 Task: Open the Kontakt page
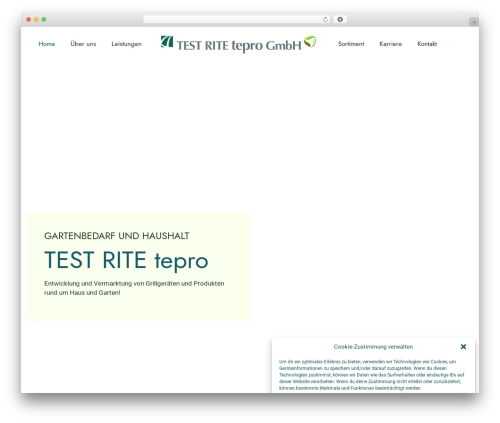427,44
